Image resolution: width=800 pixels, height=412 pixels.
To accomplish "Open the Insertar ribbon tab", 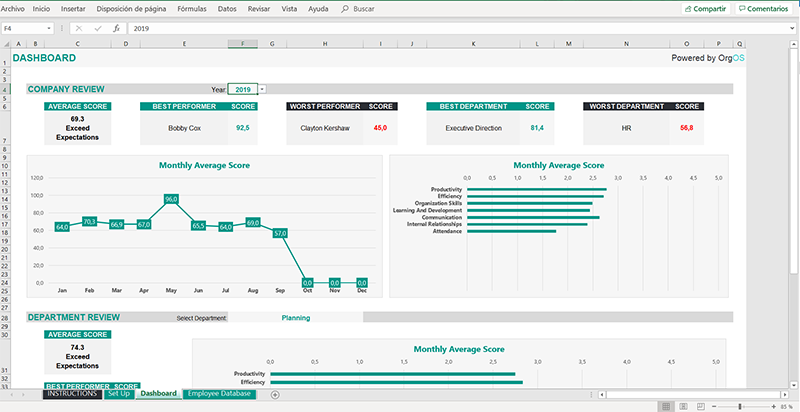I will coord(73,9).
